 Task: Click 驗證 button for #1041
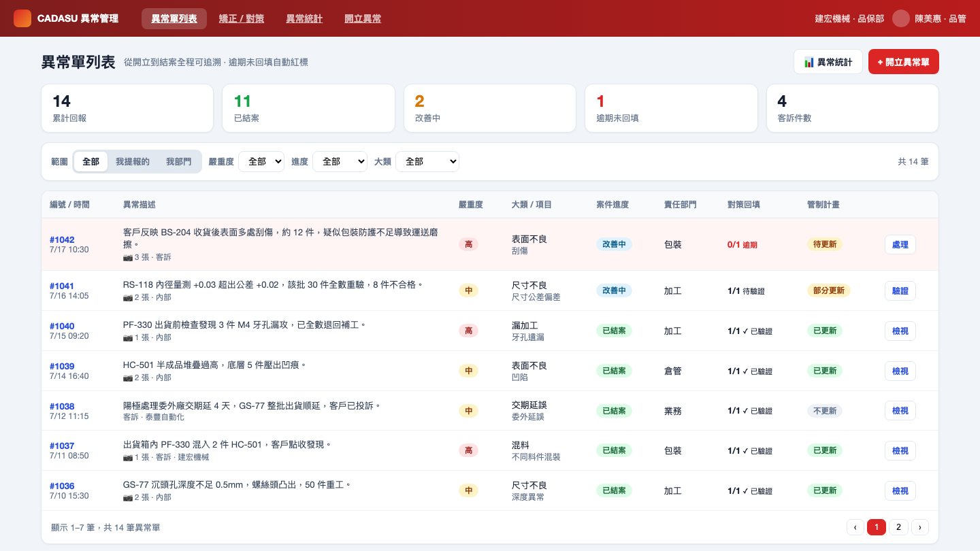point(900,290)
